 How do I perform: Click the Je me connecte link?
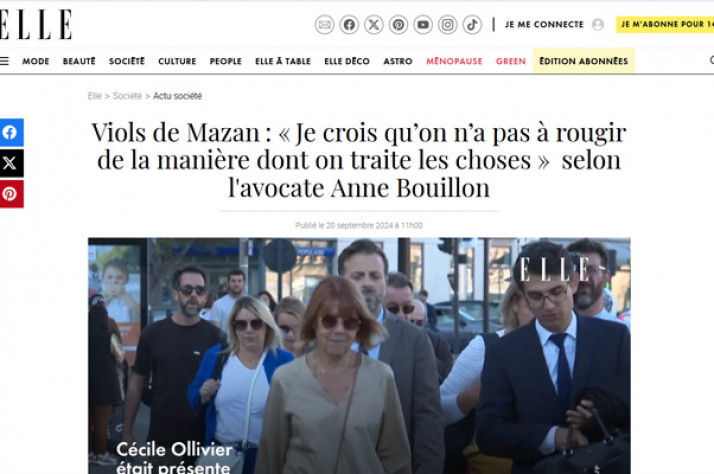pyautogui.click(x=544, y=25)
